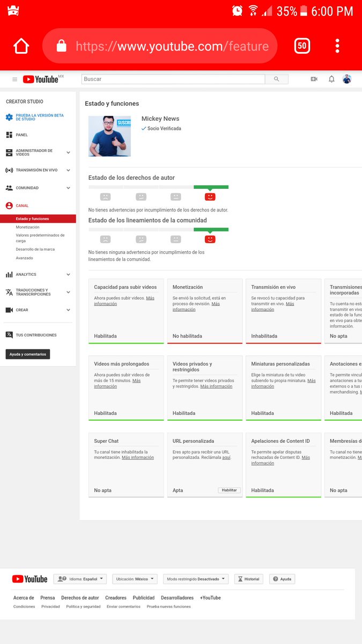Open the footer Ayuda button
Screen dimensions: 362x644
coord(282,579)
